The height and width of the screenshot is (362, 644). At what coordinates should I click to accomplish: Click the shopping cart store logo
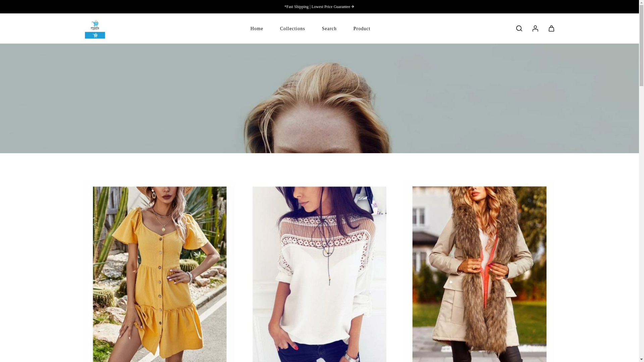click(x=95, y=29)
